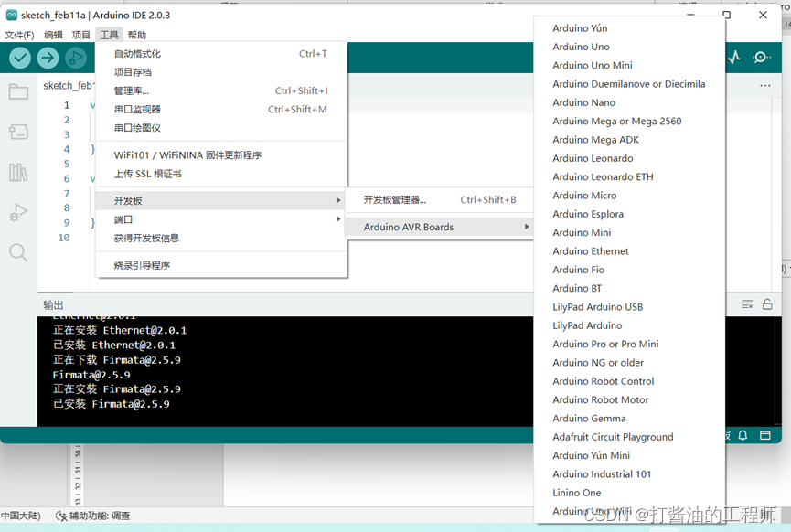Click the Upload arrow icon
This screenshot has height=532, width=791.
(x=47, y=58)
